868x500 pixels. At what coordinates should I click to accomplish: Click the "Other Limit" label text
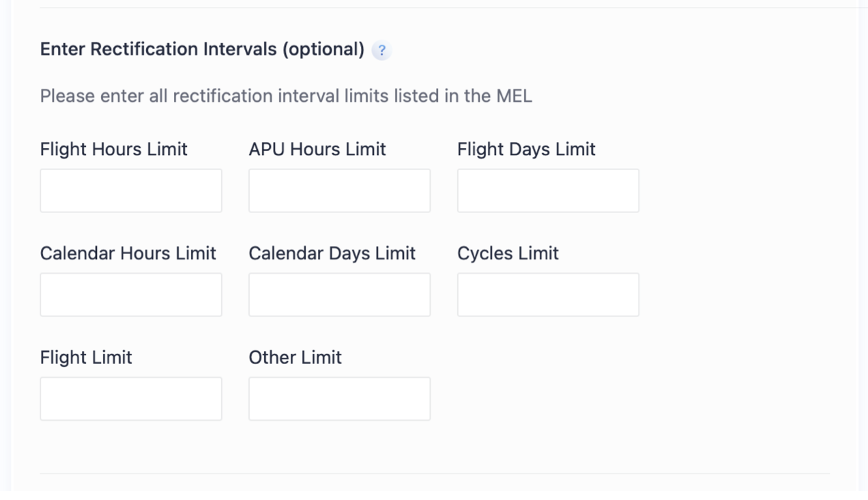(295, 357)
